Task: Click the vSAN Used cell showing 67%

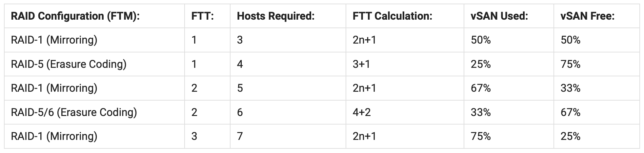Action: [481, 88]
